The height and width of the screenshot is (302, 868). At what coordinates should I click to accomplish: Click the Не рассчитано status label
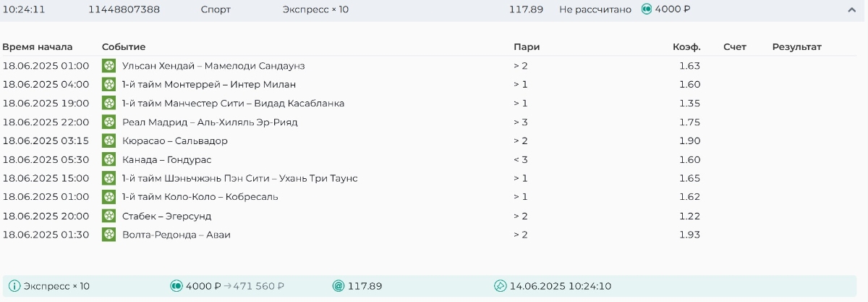tap(595, 10)
